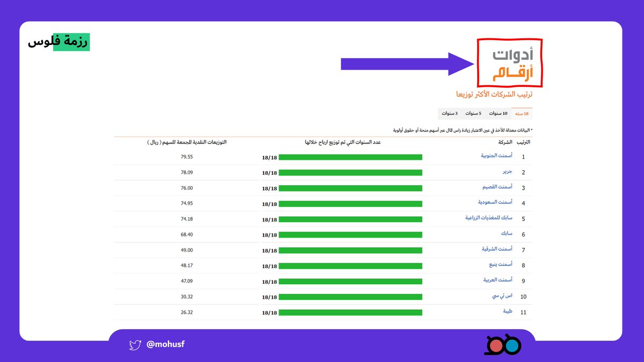The width and height of the screenshot is (644, 362).
Task: Click the value 30.32
Action: [187, 297]
